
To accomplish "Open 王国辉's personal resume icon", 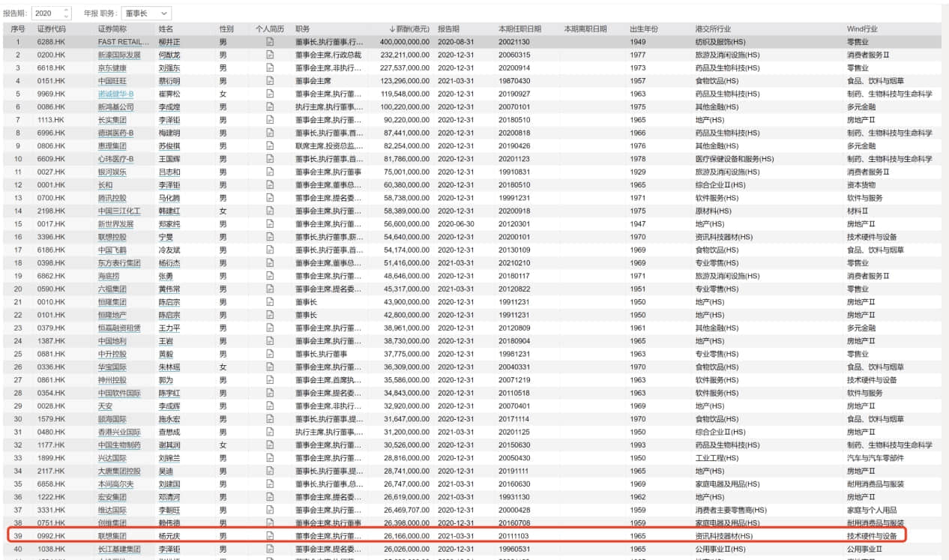I will tap(270, 159).
